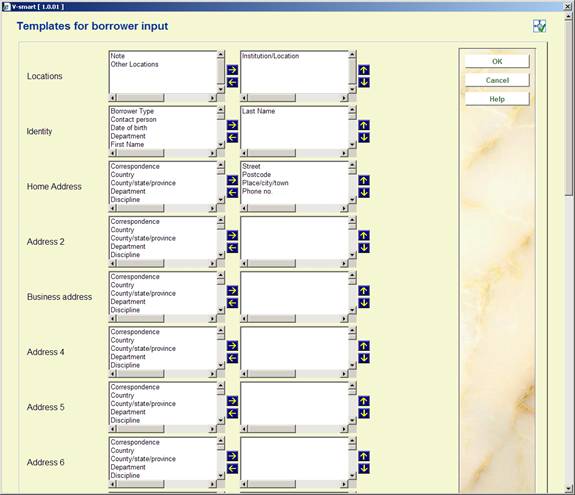The width and height of the screenshot is (575, 495).
Task: Click main window vertical scrollbar down arrow
Action: 568,490
